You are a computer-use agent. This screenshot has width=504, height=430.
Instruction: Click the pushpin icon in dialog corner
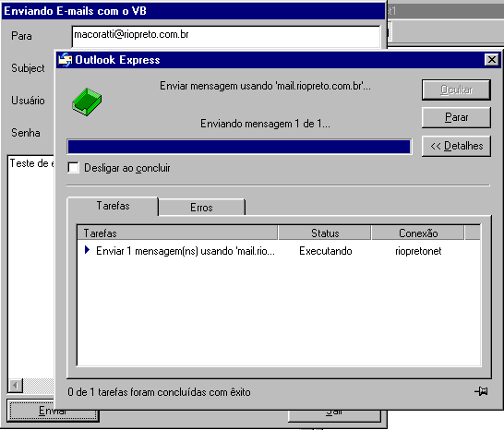pyautogui.click(x=481, y=391)
